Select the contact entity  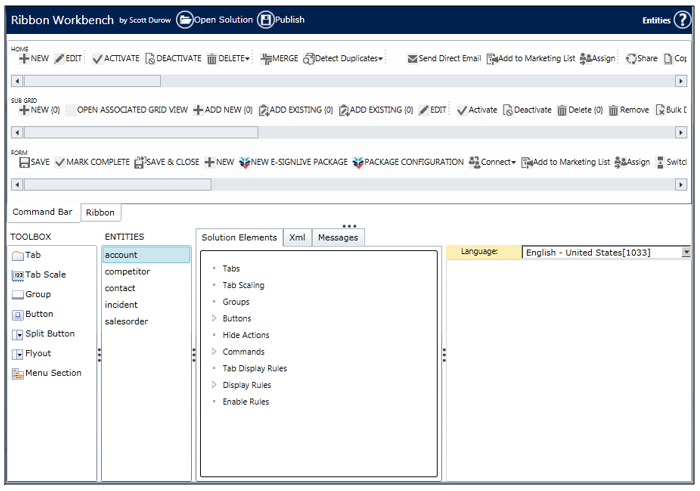pos(120,288)
